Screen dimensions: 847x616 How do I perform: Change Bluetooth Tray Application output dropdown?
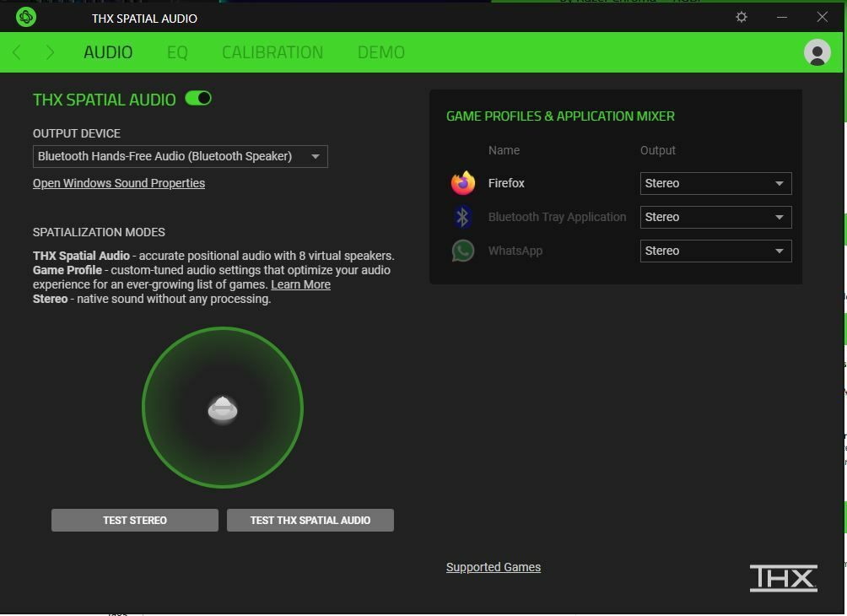pyautogui.click(x=715, y=217)
